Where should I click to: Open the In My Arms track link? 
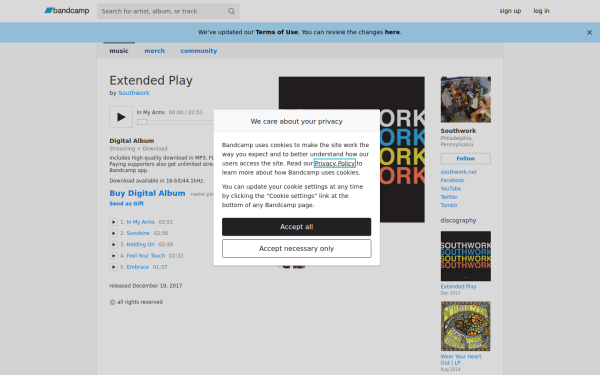pyautogui.click(x=140, y=222)
